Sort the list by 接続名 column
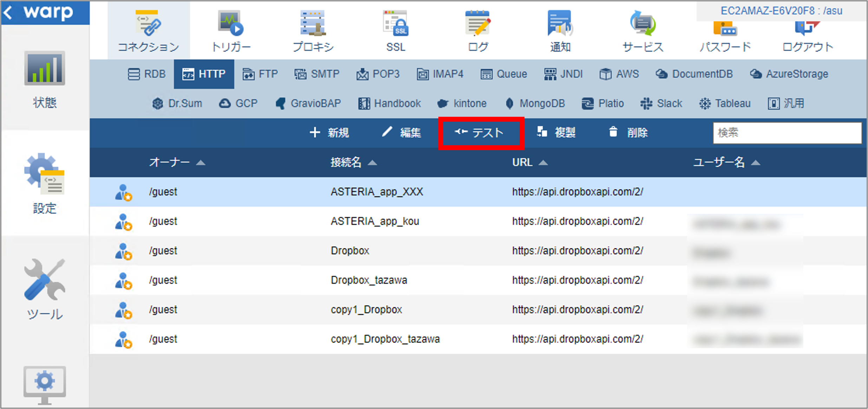The image size is (868, 409). pyautogui.click(x=353, y=162)
